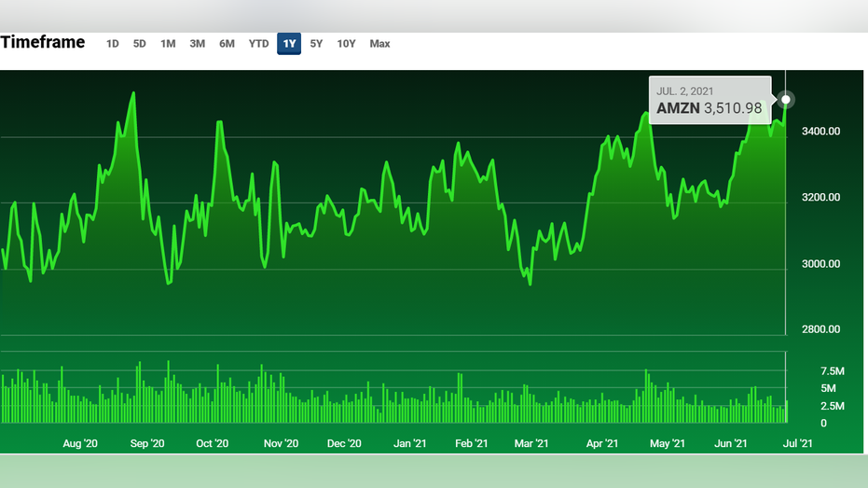The width and height of the screenshot is (868, 488).
Task: Click the Sep '20 axis label
Action: [x=147, y=444]
